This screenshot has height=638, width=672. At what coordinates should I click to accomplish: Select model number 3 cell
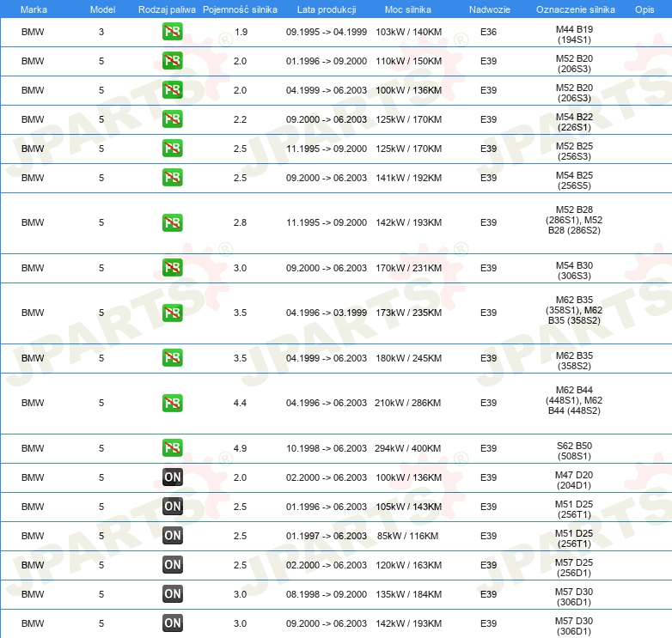(101, 32)
